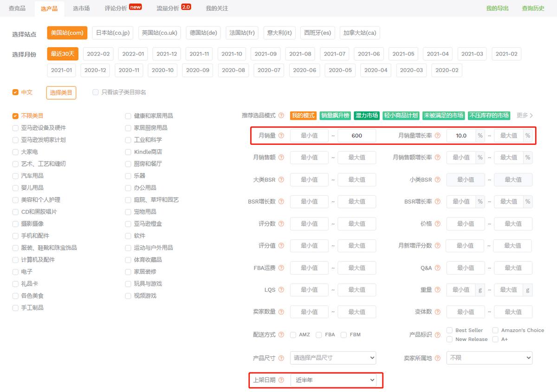Enable the Best Seller product flag checkbox
The height and width of the screenshot is (392, 557).
[449, 330]
